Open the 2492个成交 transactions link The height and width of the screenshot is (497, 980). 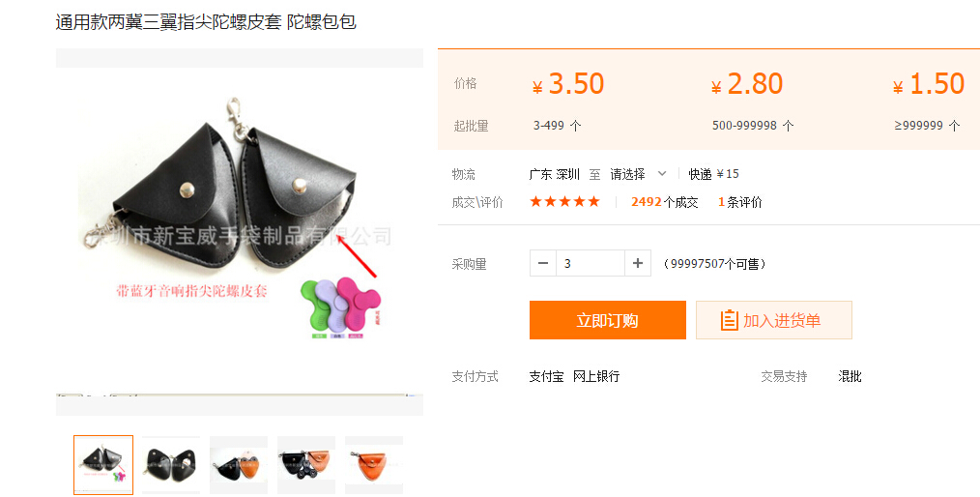664,202
